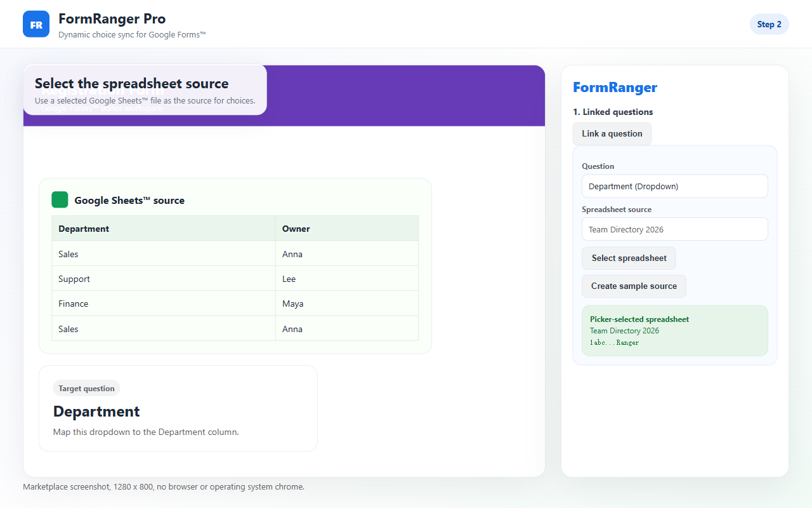The image size is (812, 508).
Task: Click the Picker-selected spreadsheet card
Action: pos(674,330)
